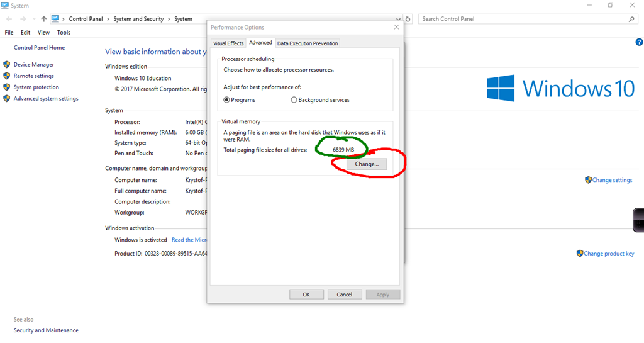Click the shield icon beside Change settings

pos(588,180)
